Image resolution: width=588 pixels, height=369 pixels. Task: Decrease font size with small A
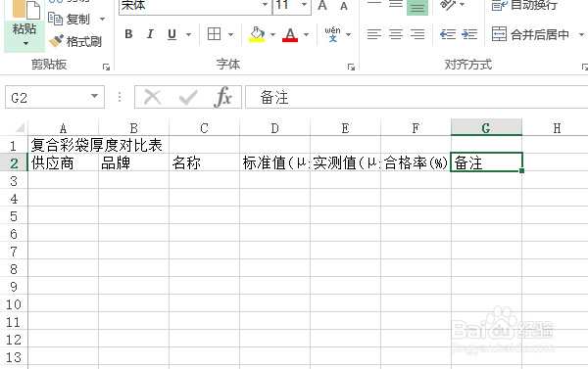click(x=344, y=6)
